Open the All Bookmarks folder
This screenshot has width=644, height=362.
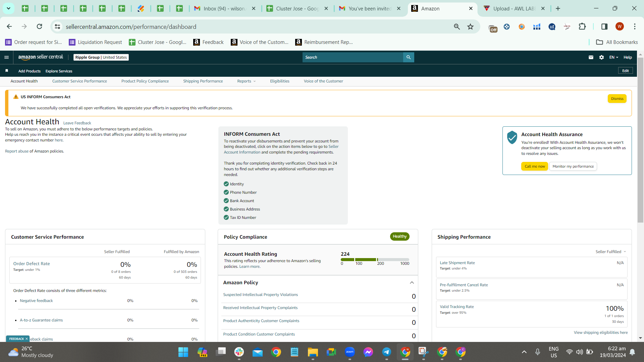coord(617,42)
